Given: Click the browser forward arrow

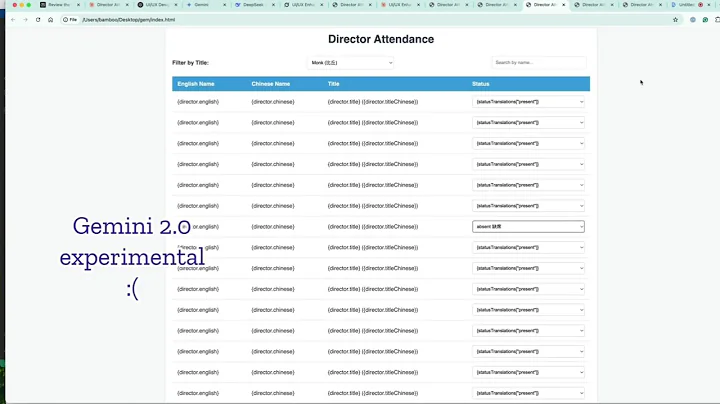Looking at the screenshot, I should [x=25, y=20].
